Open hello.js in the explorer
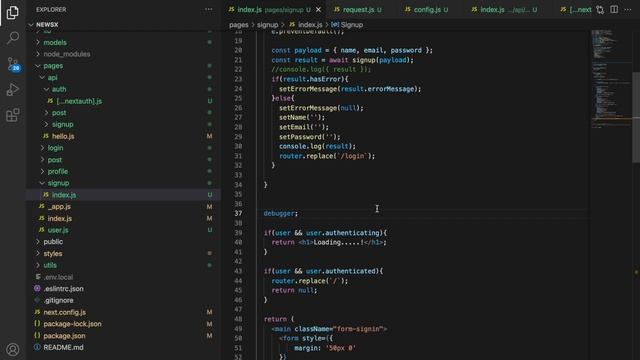This screenshot has width=640, height=360. (x=63, y=136)
